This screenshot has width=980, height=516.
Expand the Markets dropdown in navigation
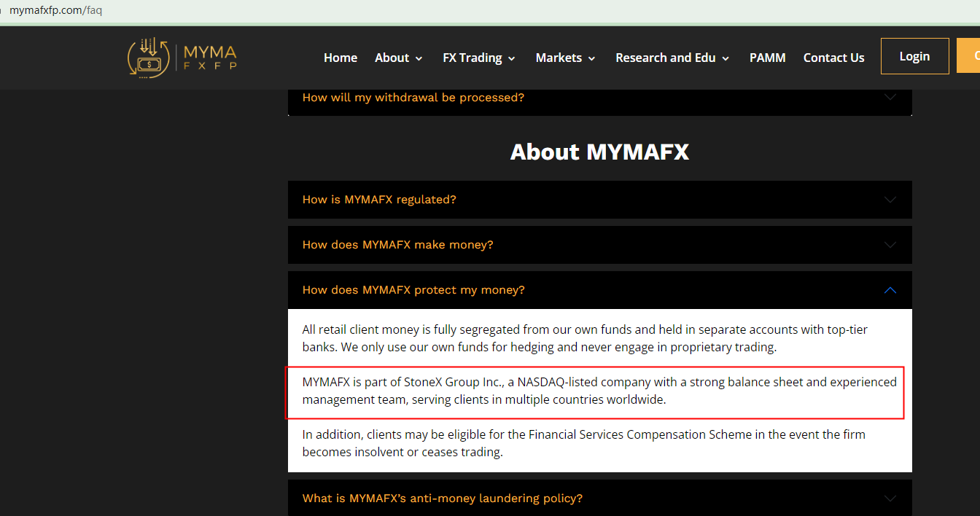coord(565,58)
